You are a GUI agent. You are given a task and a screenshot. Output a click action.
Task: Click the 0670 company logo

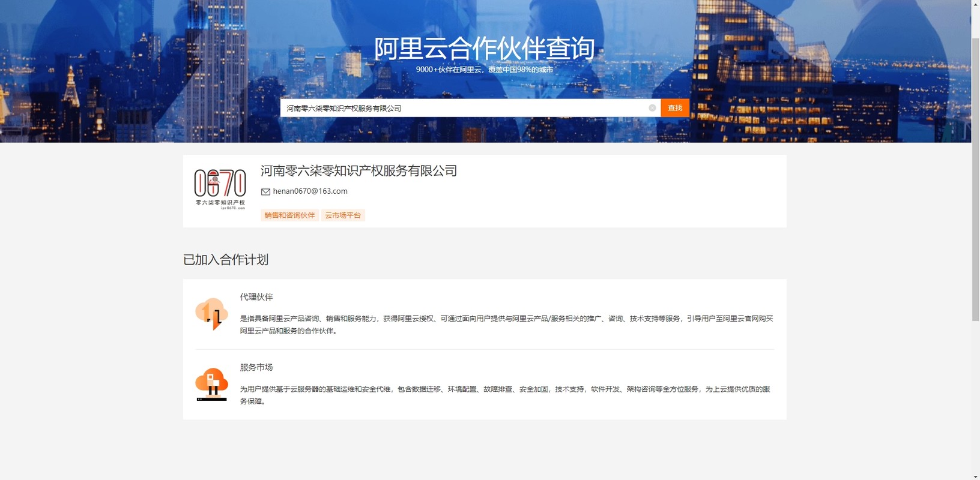(x=220, y=189)
